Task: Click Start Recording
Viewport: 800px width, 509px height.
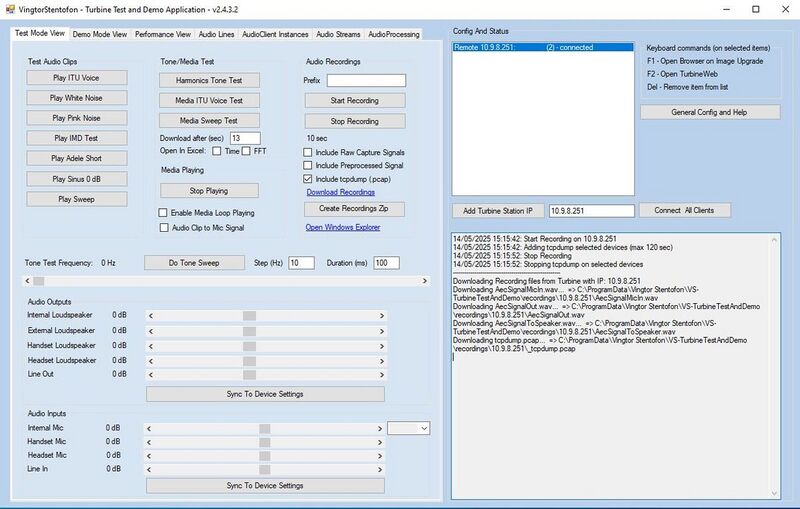Action: coord(355,100)
